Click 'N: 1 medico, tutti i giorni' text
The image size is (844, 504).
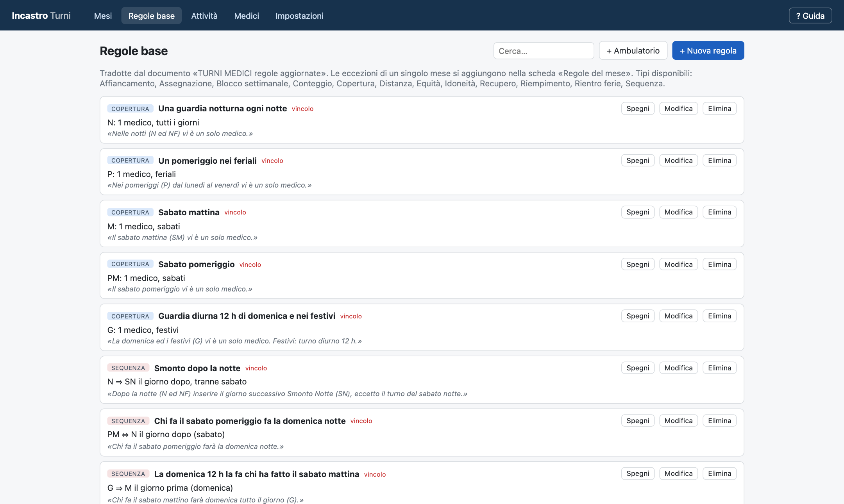pos(153,123)
